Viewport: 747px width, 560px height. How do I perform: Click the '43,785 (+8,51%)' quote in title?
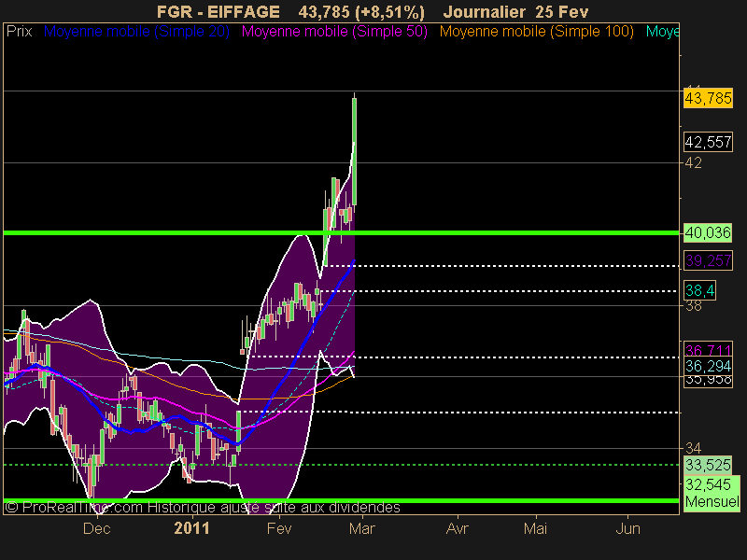pos(361,12)
